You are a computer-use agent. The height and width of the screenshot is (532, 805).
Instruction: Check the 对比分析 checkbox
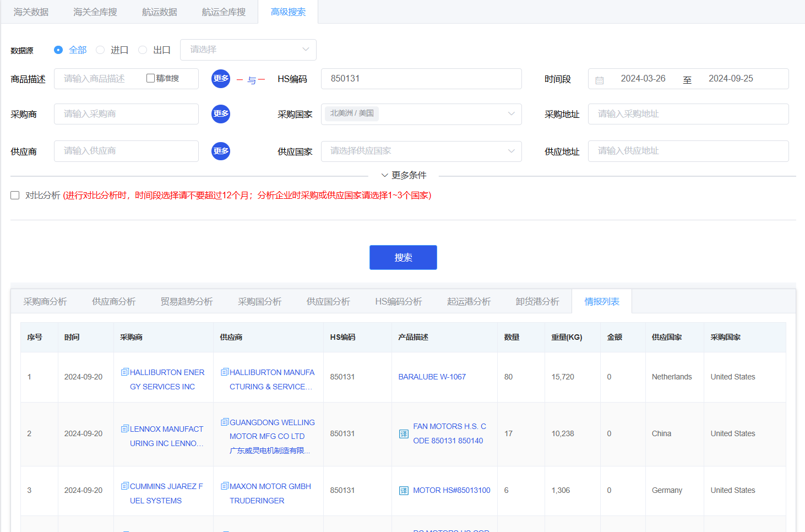(x=15, y=196)
